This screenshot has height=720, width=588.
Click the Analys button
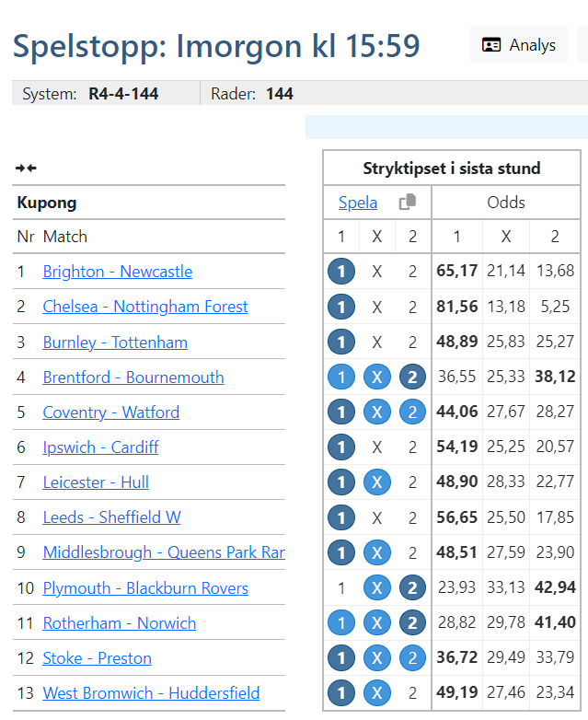[x=519, y=45]
